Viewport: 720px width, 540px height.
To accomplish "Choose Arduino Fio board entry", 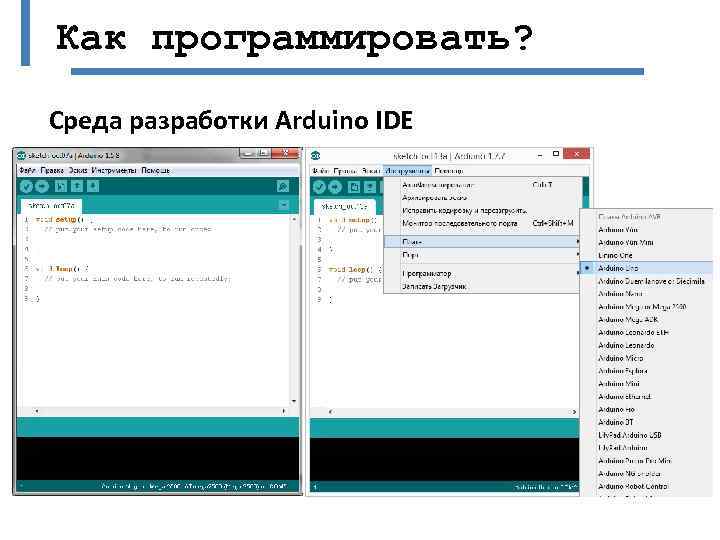I will (x=647, y=410).
